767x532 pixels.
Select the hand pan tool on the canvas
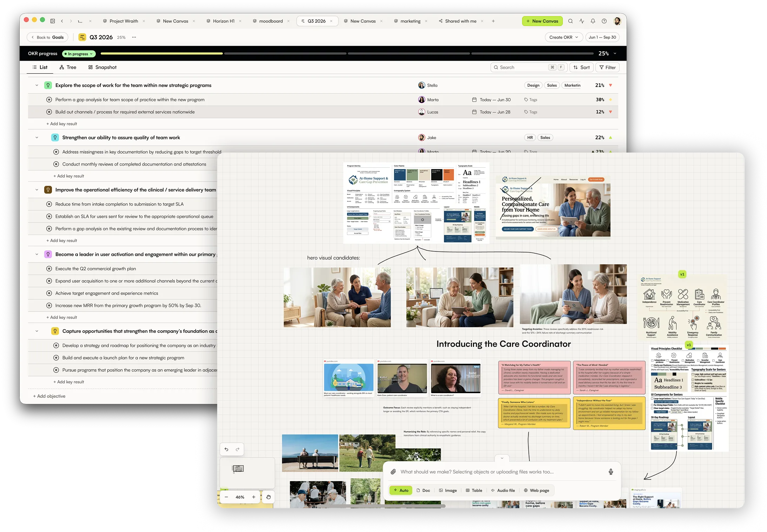point(268,497)
